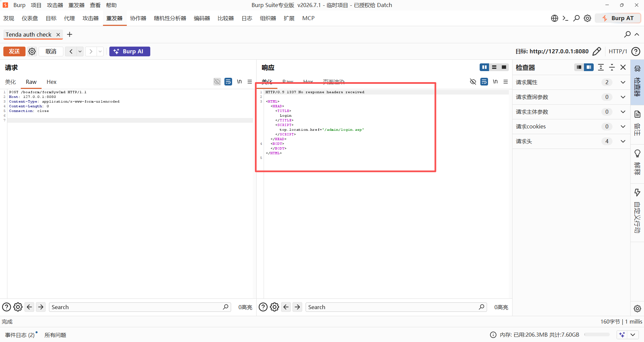The width and height of the screenshot is (644, 342).
Task: Add a new Repeater tab with plus
Action: click(x=69, y=35)
